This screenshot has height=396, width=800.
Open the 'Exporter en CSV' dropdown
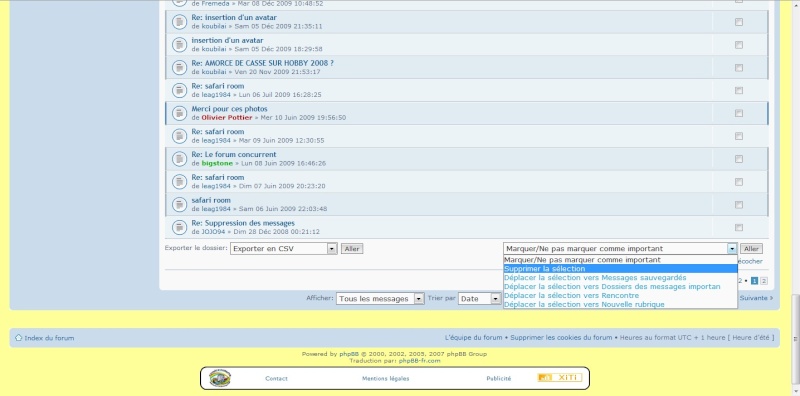[x=284, y=249]
